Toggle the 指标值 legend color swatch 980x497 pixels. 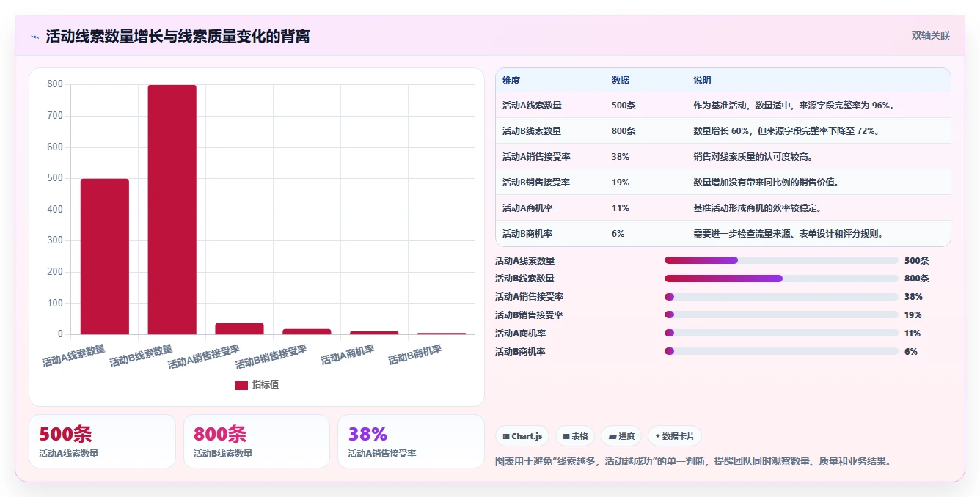pos(241,385)
